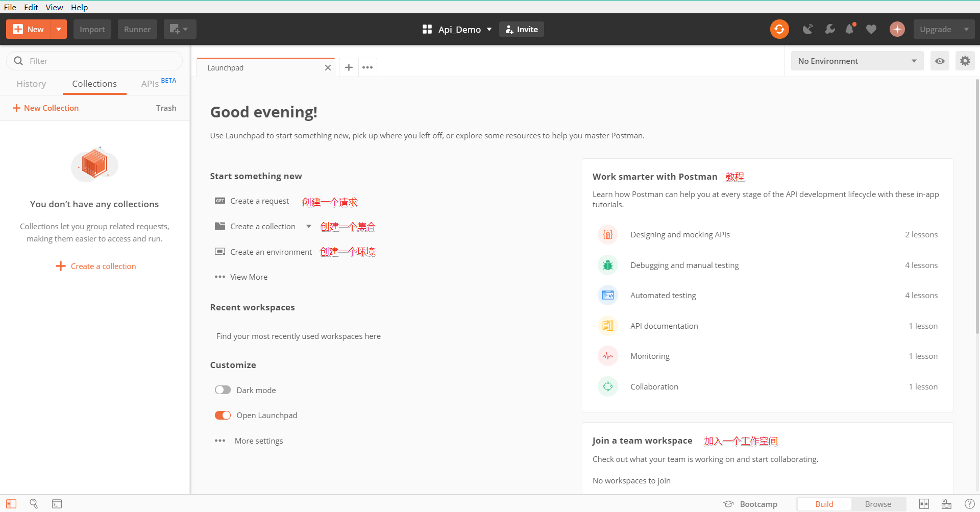The image size is (980, 512).
Task: Click Create an environment link
Action: [x=271, y=252]
